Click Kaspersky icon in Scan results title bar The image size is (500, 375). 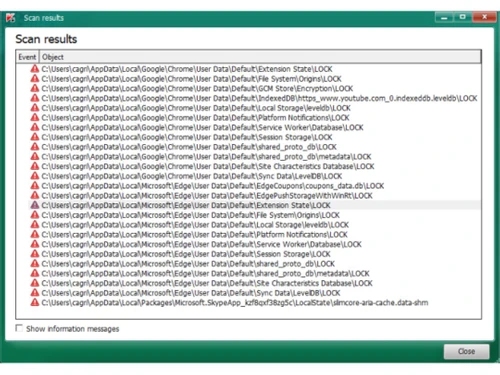pos(11,18)
